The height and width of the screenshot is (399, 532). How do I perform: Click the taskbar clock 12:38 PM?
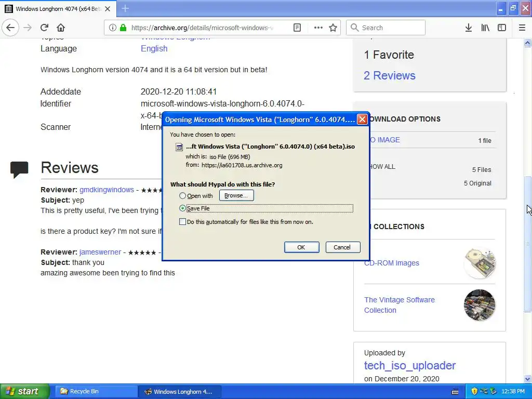point(513,392)
